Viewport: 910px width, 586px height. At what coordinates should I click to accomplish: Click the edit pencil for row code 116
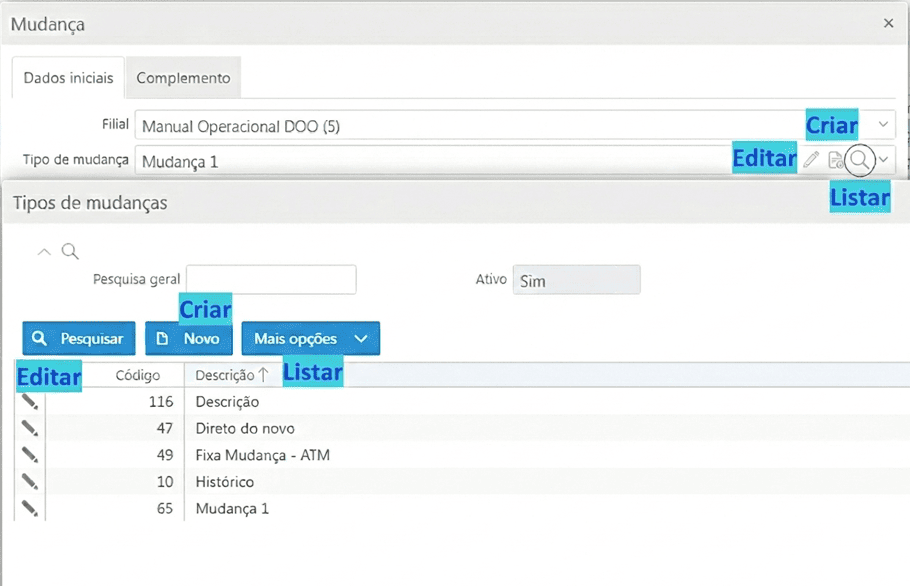(x=30, y=401)
